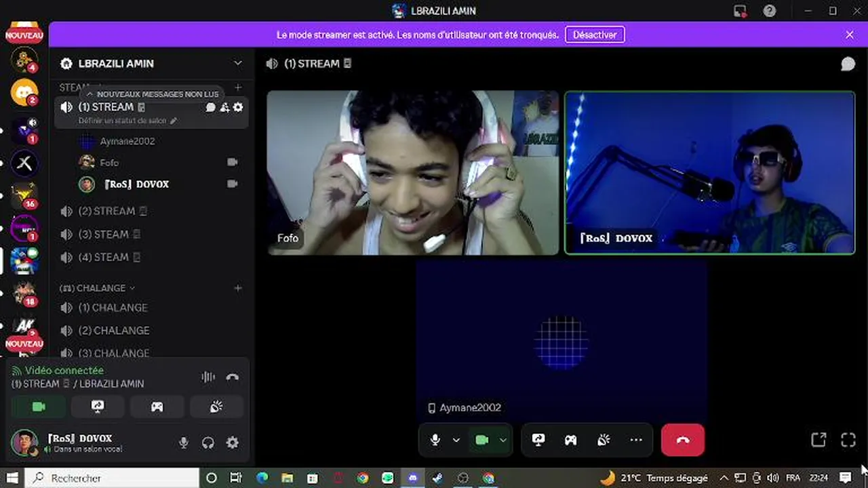Join the (3) STEAM voice channel
This screenshot has height=488, width=868.
click(152, 234)
